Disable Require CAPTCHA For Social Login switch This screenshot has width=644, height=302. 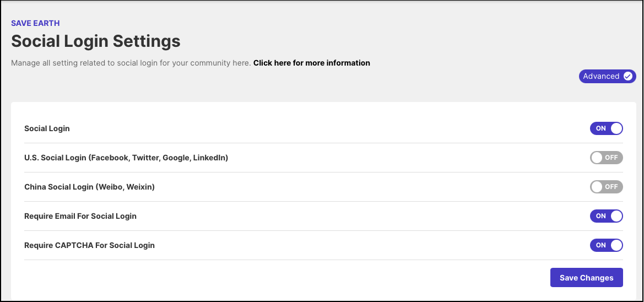606,245
